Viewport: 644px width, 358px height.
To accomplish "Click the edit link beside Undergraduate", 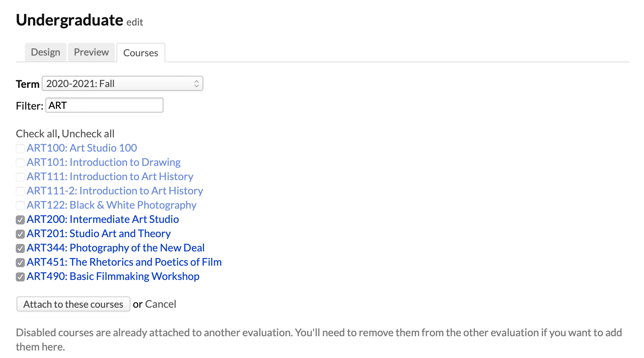I will tap(135, 23).
